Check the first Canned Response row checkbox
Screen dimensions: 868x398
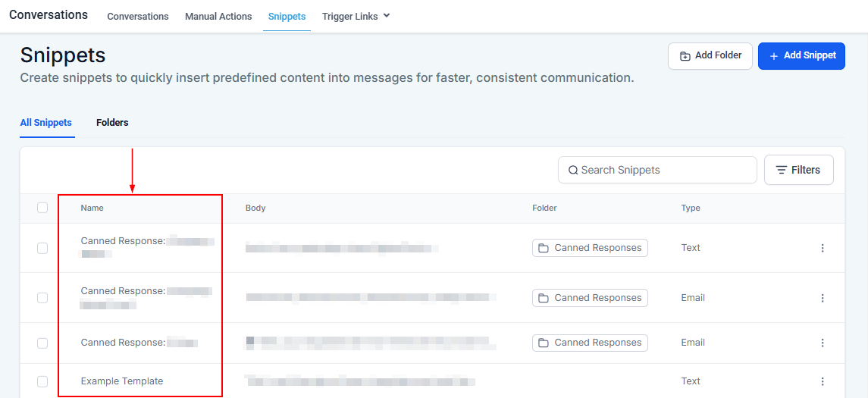(x=42, y=248)
